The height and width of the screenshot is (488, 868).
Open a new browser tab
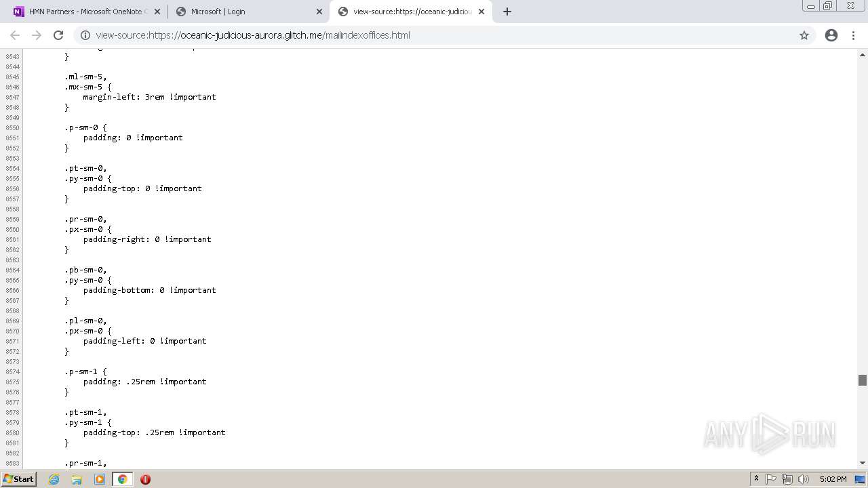point(507,12)
